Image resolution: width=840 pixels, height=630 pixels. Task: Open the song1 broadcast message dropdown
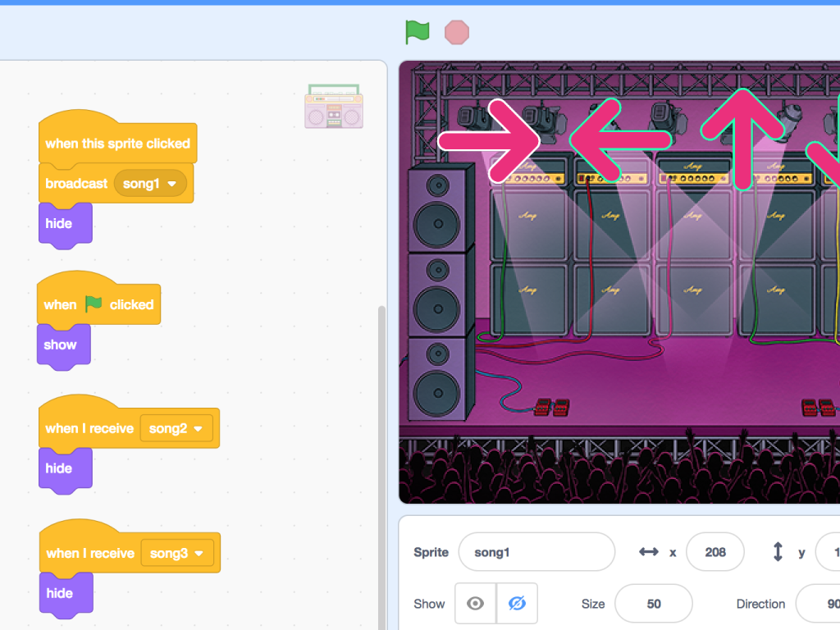click(x=151, y=184)
